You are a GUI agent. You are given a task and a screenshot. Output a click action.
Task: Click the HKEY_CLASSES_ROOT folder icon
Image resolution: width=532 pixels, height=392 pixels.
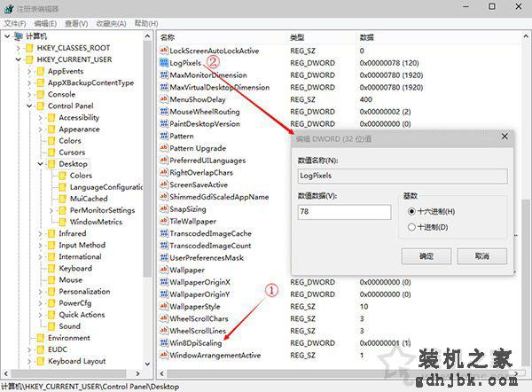(x=29, y=48)
